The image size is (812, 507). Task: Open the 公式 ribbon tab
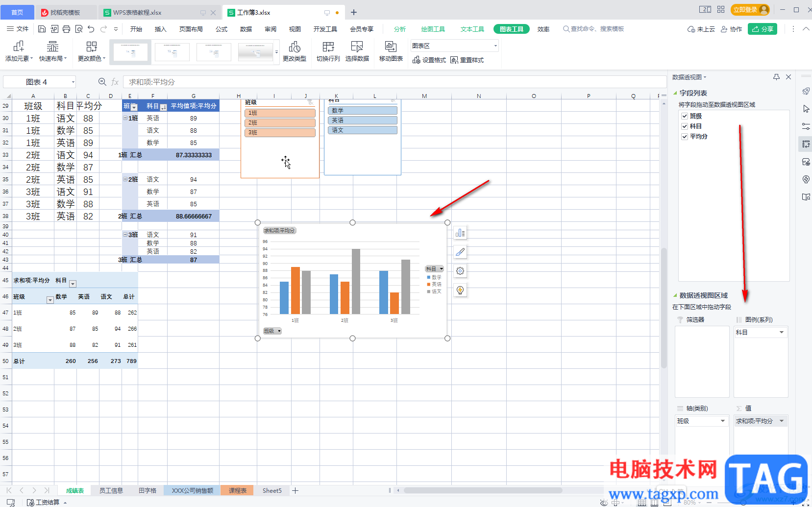coord(221,29)
